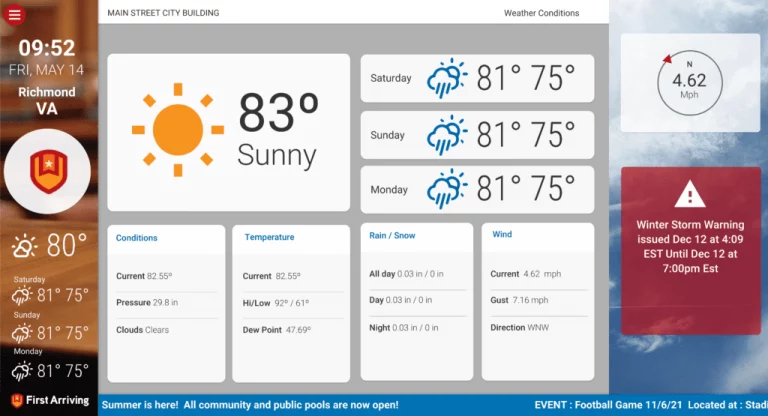Click the white warning triangle icon
Viewport: 768px width, 416px height.
(x=689, y=194)
